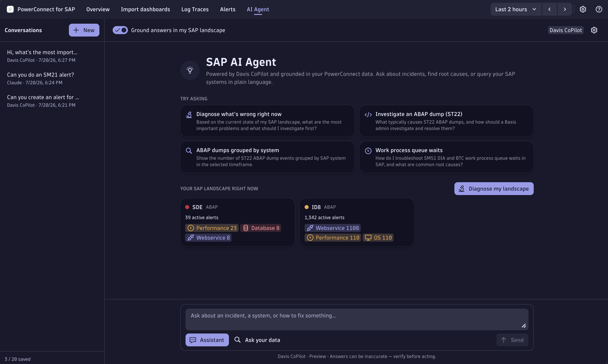Click the PowerConnect for SAP logo icon

(x=10, y=9)
